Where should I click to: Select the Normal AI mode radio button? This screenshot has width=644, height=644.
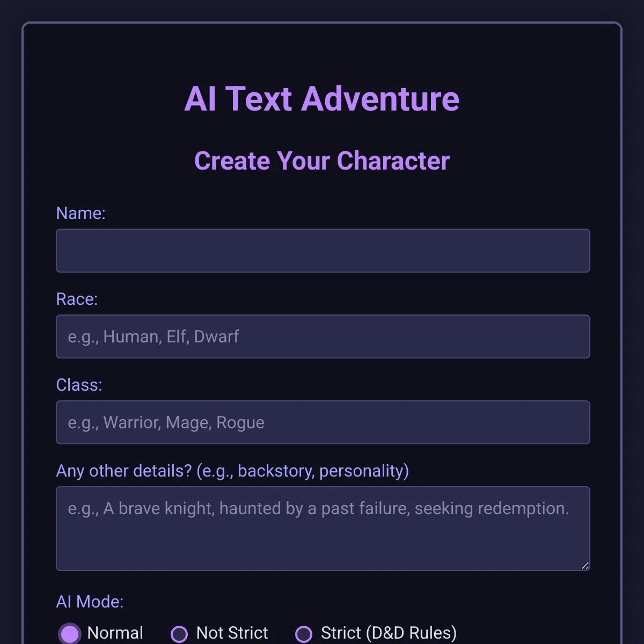70,634
